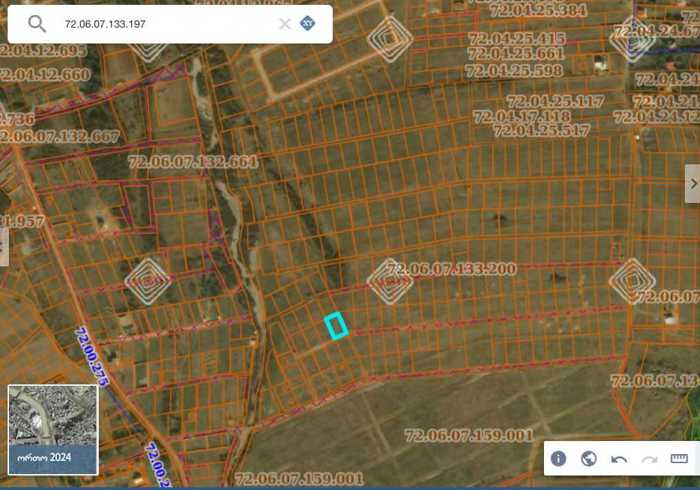The width and height of the screenshot is (700, 490).
Task: Click parcel label 72.04.25.517
Action: (542, 130)
